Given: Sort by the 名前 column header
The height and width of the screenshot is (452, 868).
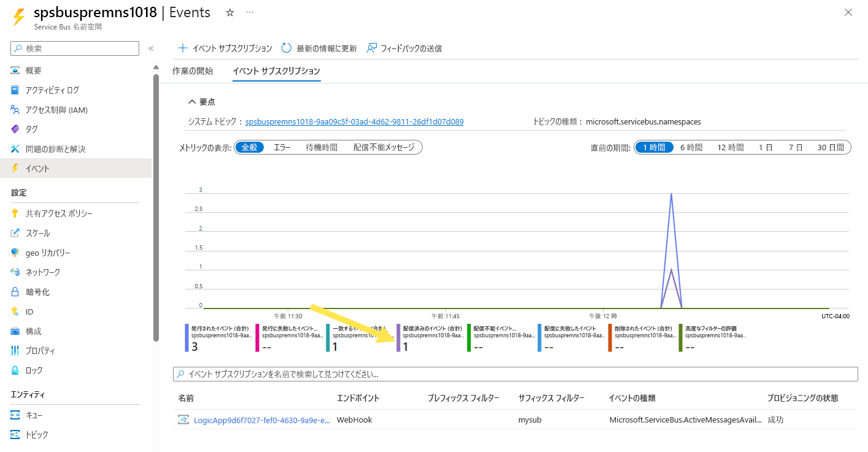Looking at the screenshot, I should (x=186, y=398).
